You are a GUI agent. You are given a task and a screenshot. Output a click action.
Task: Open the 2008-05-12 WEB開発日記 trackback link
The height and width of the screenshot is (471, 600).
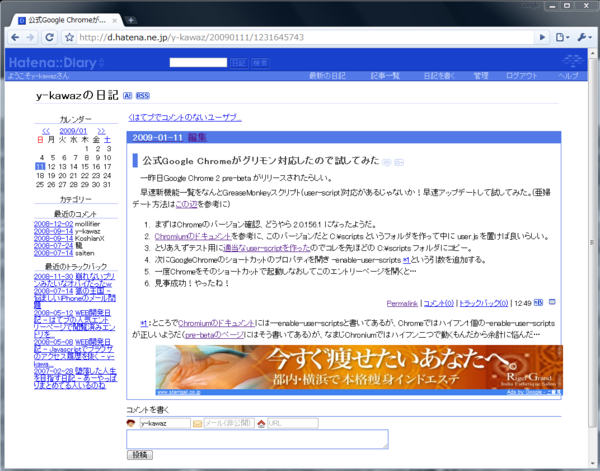pyautogui.click(x=74, y=324)
